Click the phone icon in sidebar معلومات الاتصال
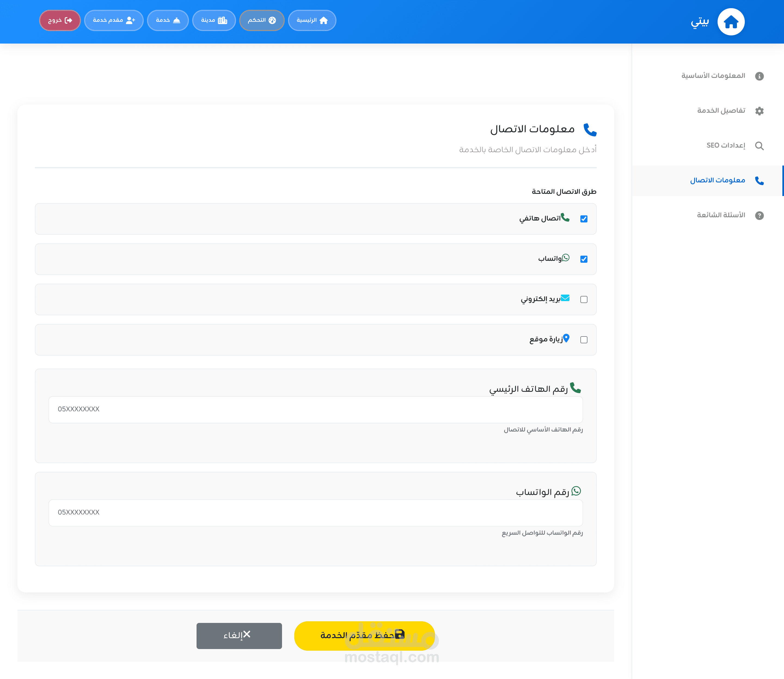 click(759, 181)
